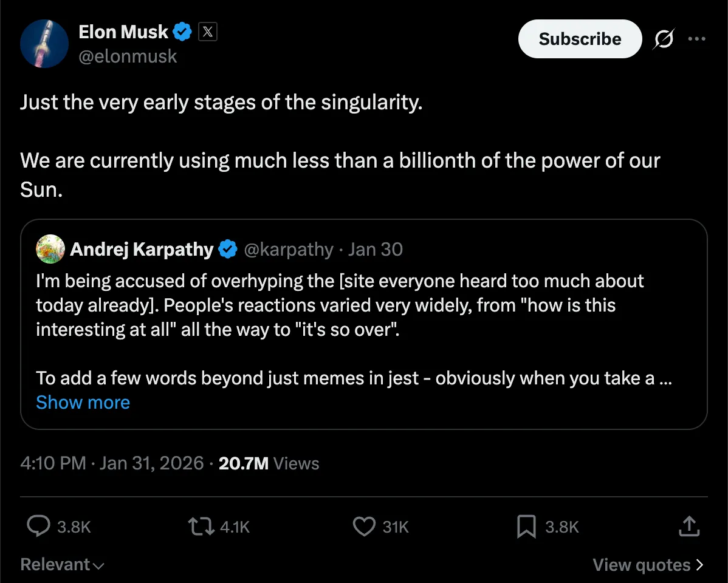The width and height of the screenshot is (728, 583).
Task: Open View quotes page
Action: click(x=648, y=565)
